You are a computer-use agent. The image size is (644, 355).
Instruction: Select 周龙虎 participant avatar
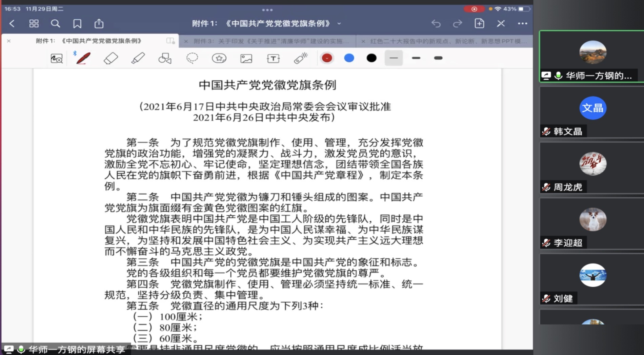click(593, 164)
